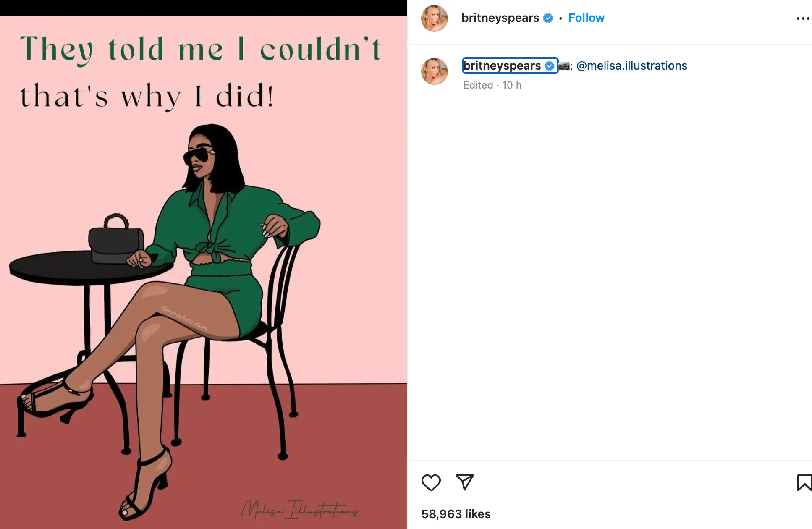Share the post via the paper plane icon
The height and width of the screenshot is (529, 812).
coord(465,483)
